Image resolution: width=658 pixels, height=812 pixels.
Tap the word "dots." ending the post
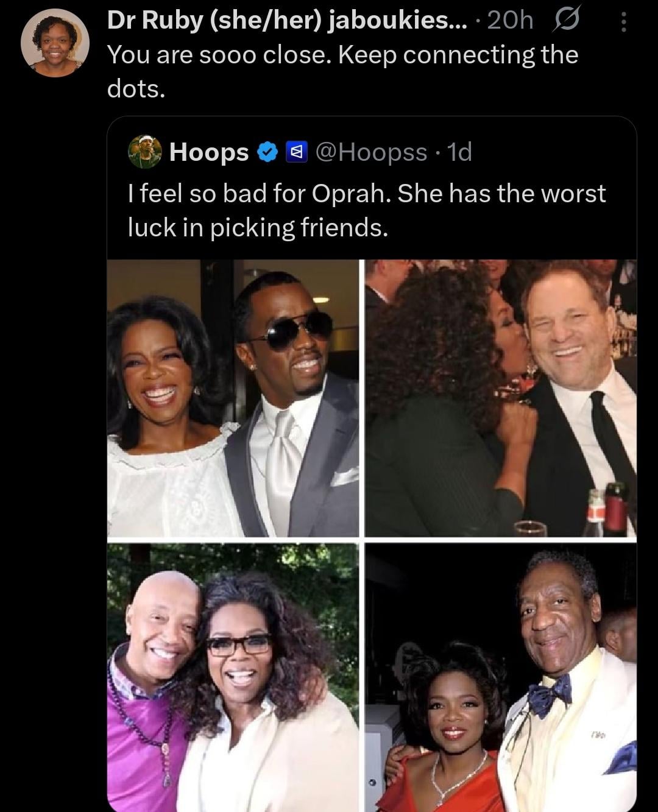click(136, 89)
